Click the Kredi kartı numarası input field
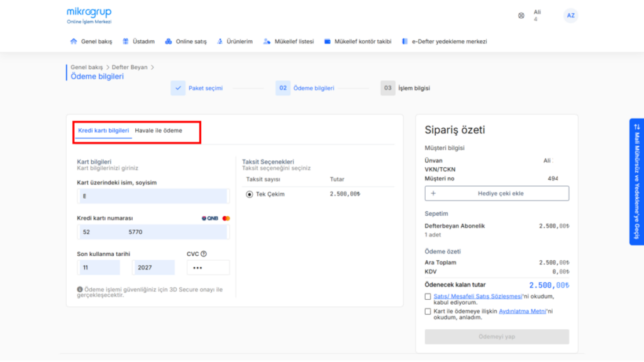 point(153,232)
